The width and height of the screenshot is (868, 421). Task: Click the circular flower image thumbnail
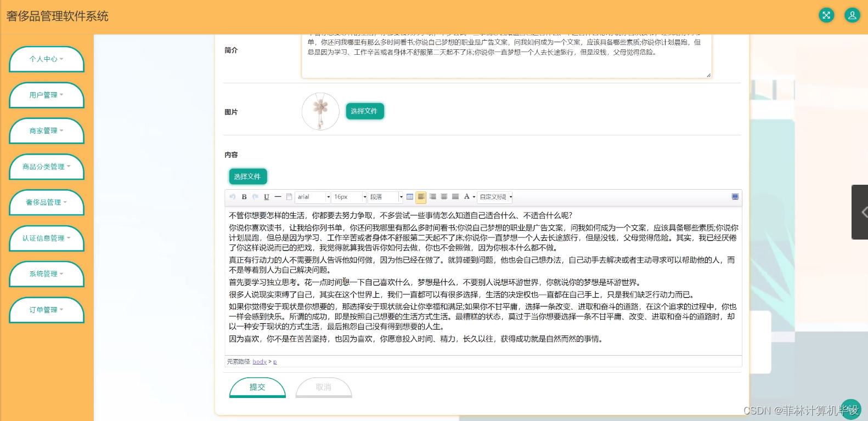click(x=320, y=111)
